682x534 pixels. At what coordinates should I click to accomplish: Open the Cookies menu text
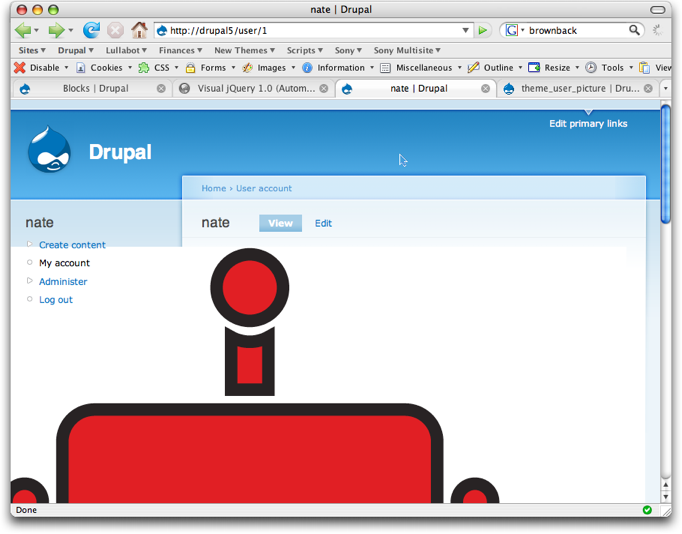[x=106, y=68]
